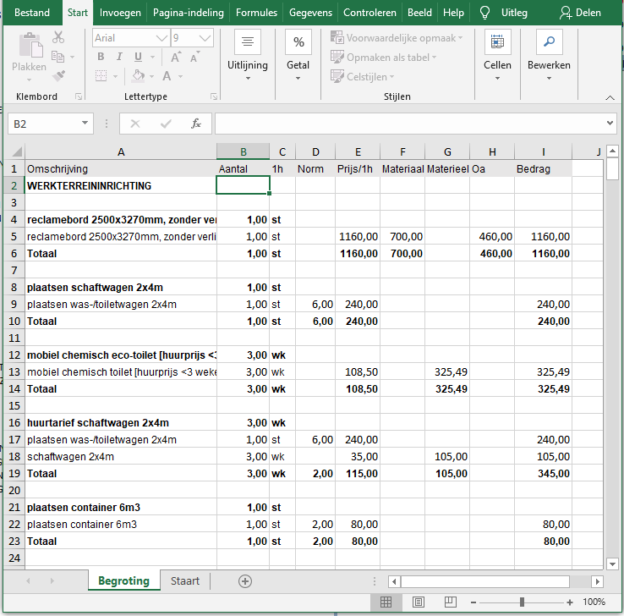Click the Format Painter brush icon
The image size is (624, 616).
point(59,76)
